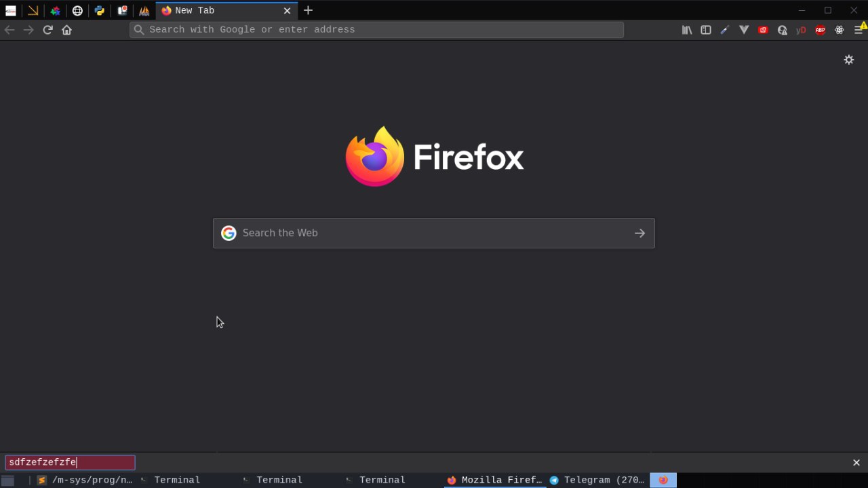Switch to the Python pinned tab
Image resolution: width=868 pixels, height=488 pixels.
tap(100, 10)
